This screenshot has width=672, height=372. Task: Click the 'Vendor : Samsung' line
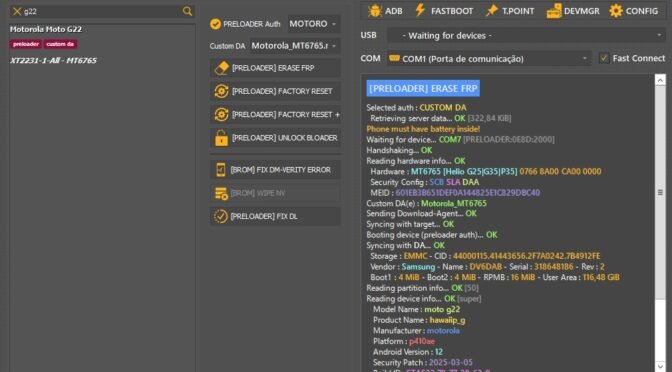point(487,267)
